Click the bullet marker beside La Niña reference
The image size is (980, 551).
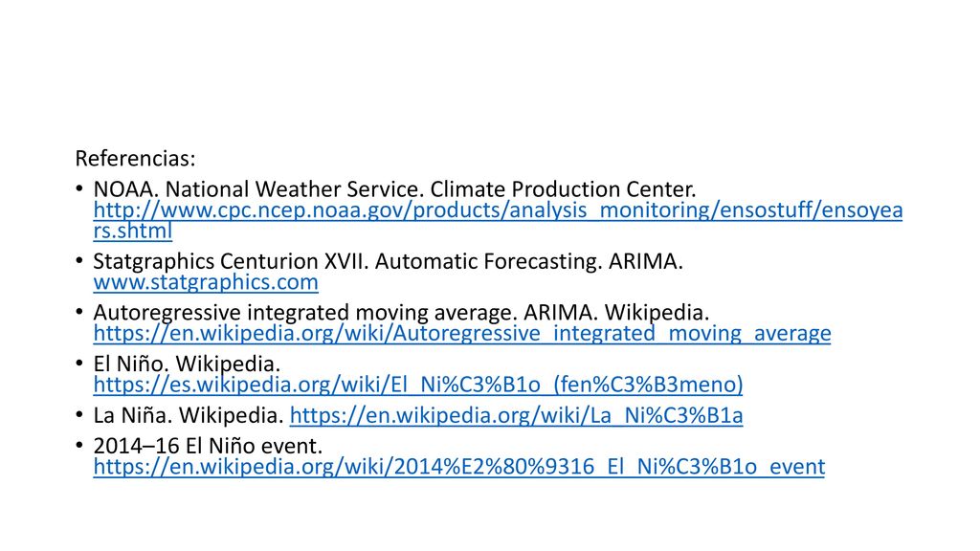78,415
